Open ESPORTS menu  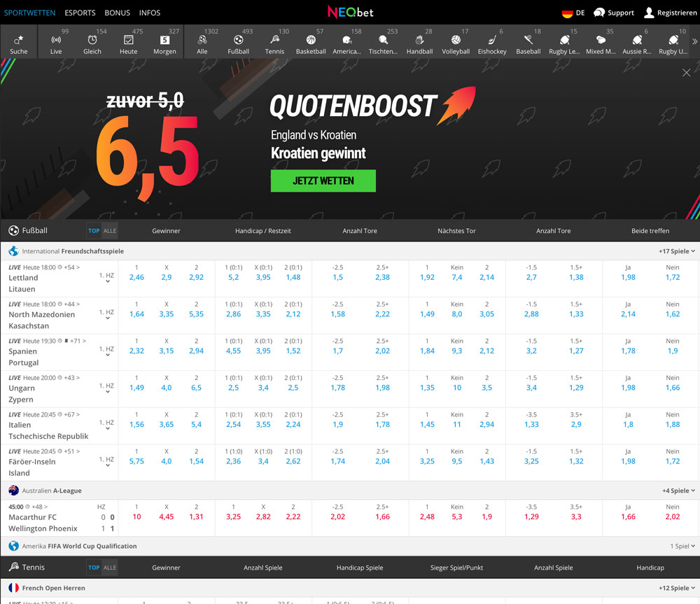80,13
